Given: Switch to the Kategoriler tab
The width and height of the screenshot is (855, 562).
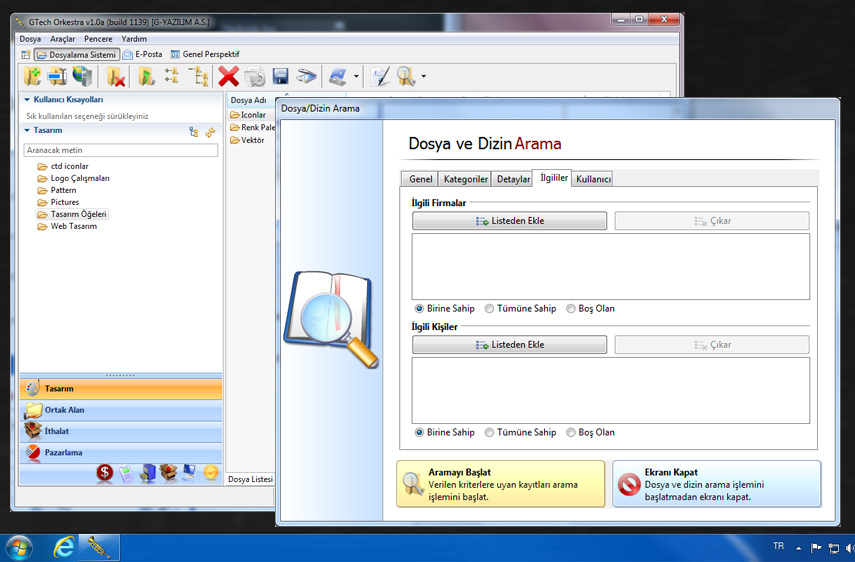Looking at the screenshot, I should [465, 179].
